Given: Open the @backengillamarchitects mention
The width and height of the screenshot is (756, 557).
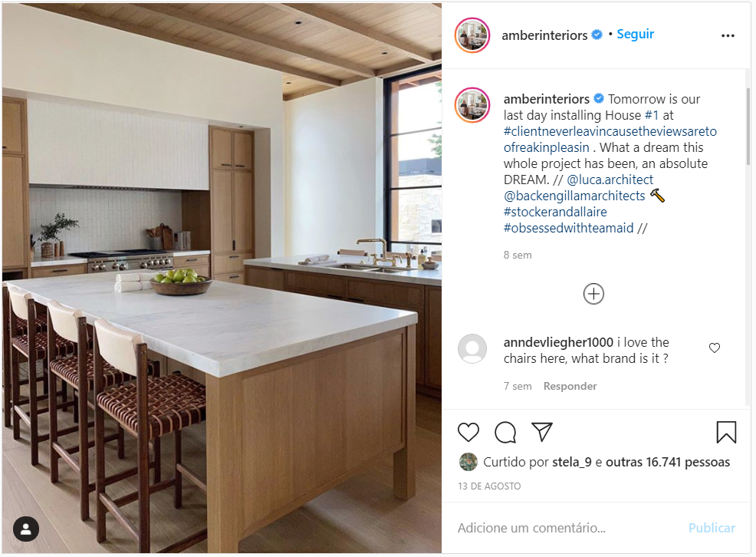Looking at the screenshot, I should (x=574, y=196).
